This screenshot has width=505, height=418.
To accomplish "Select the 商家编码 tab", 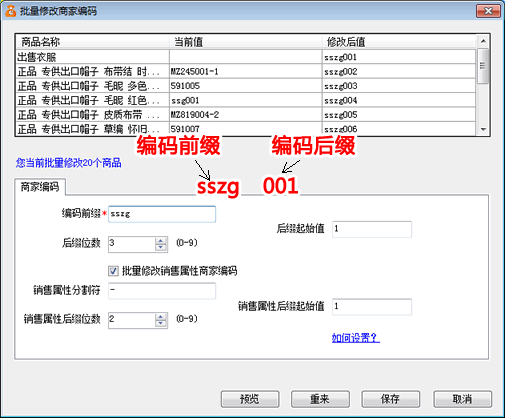I will [x=40, y=187].
